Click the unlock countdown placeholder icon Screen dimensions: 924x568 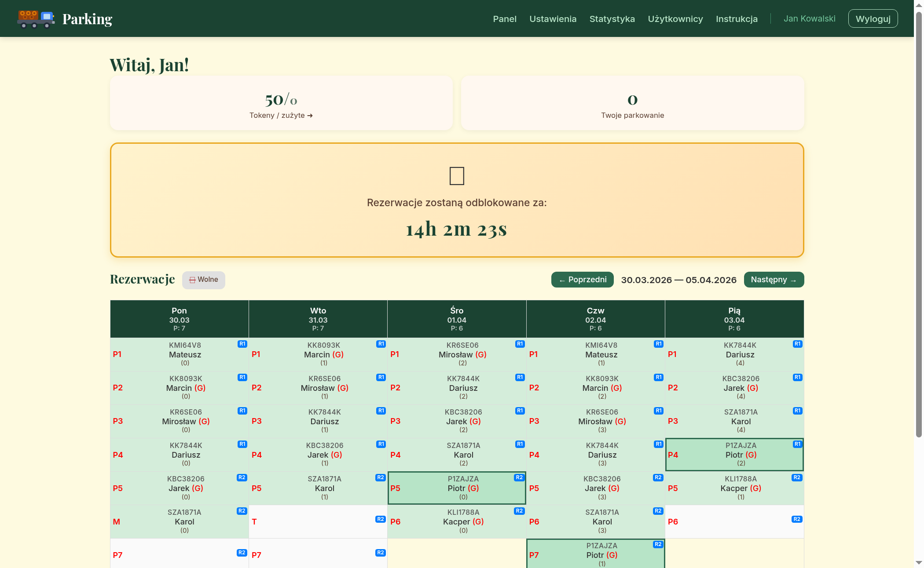[456, 176]
